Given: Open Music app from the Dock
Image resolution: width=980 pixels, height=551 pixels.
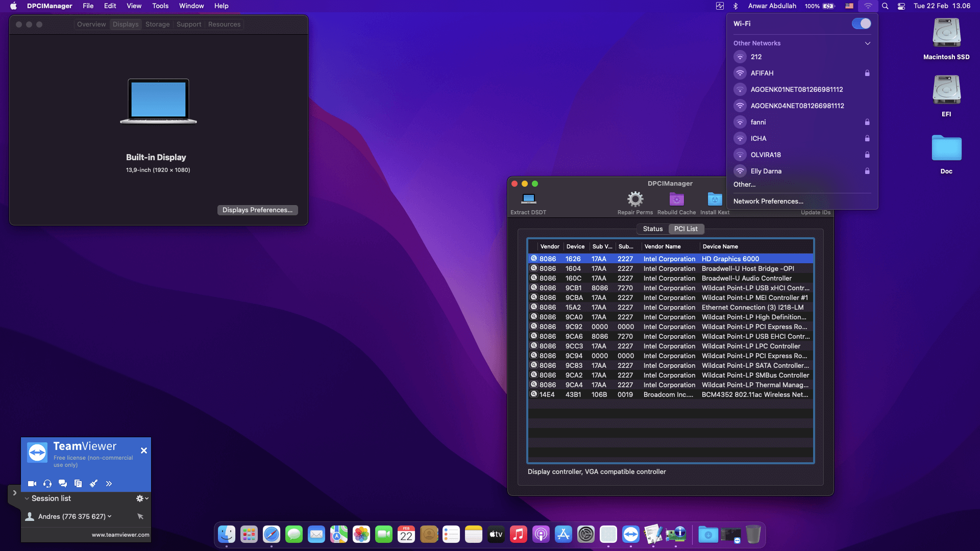Looking at the screenshot, I should pyautogui.click(x=519, y=534).
